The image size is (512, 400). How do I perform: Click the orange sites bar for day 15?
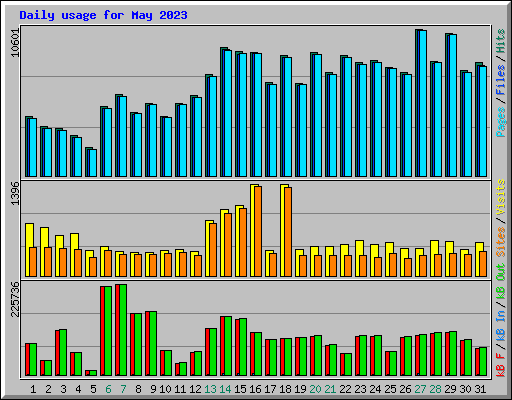click(243, 242)
